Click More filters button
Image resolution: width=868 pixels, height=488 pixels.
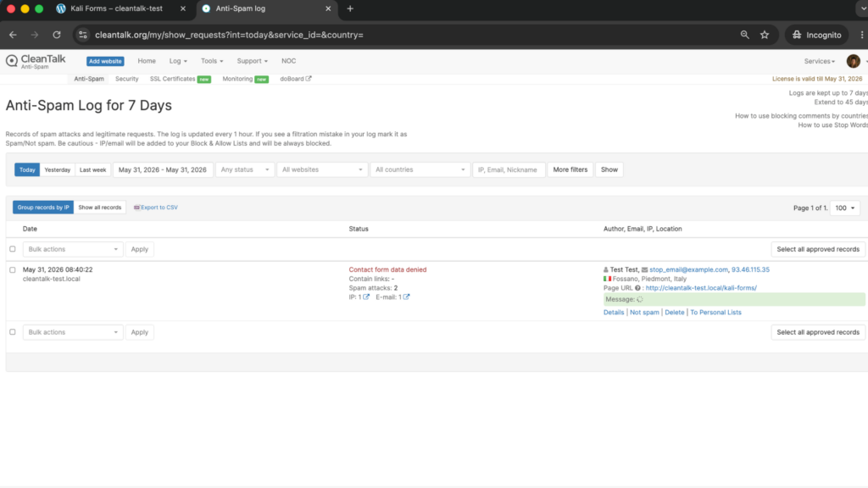(x=570, y=169)
